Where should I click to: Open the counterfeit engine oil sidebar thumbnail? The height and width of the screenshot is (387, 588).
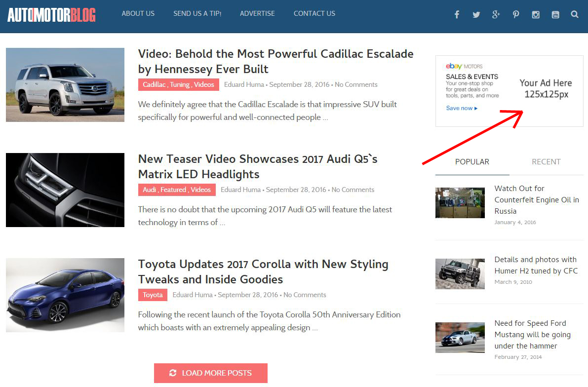[x=460, y=203]
